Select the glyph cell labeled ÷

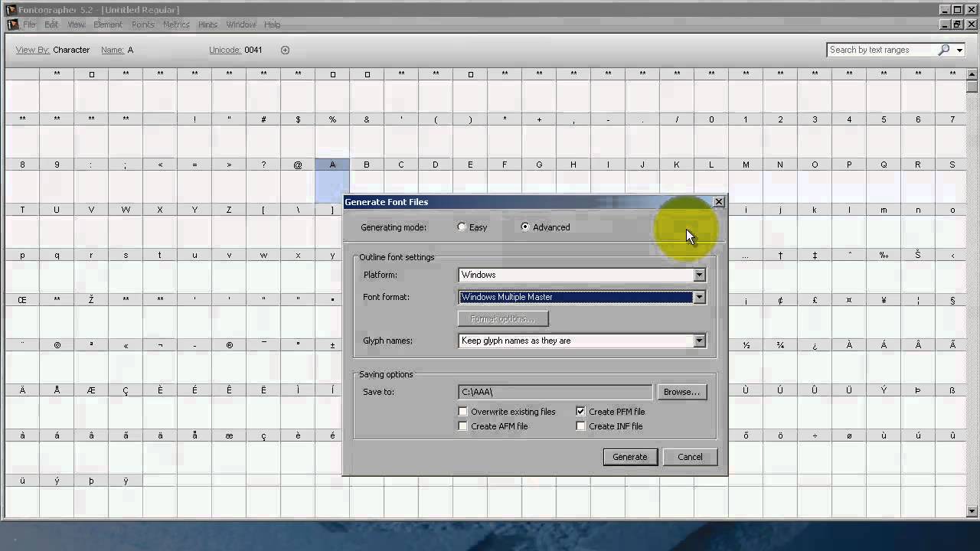point(815,452)
